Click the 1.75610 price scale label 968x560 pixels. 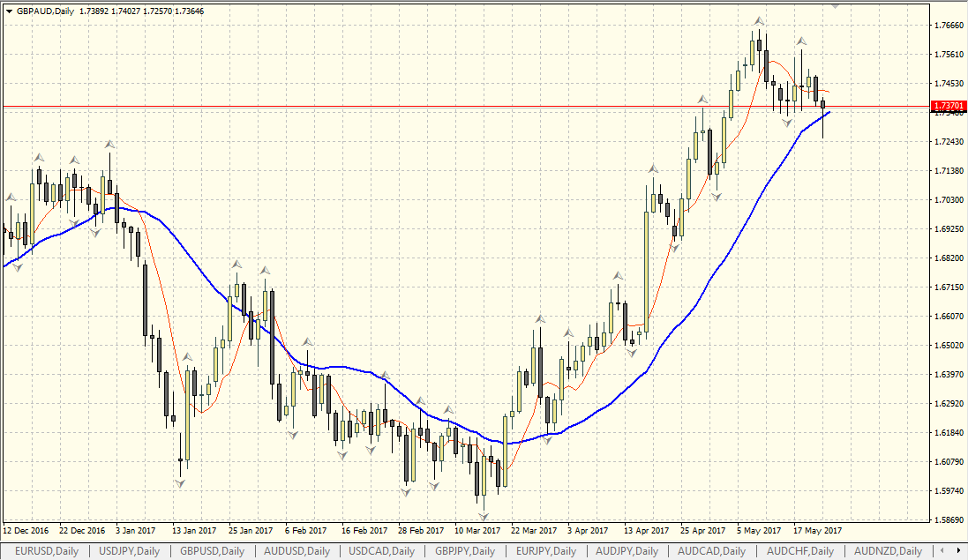coord(949,55)
